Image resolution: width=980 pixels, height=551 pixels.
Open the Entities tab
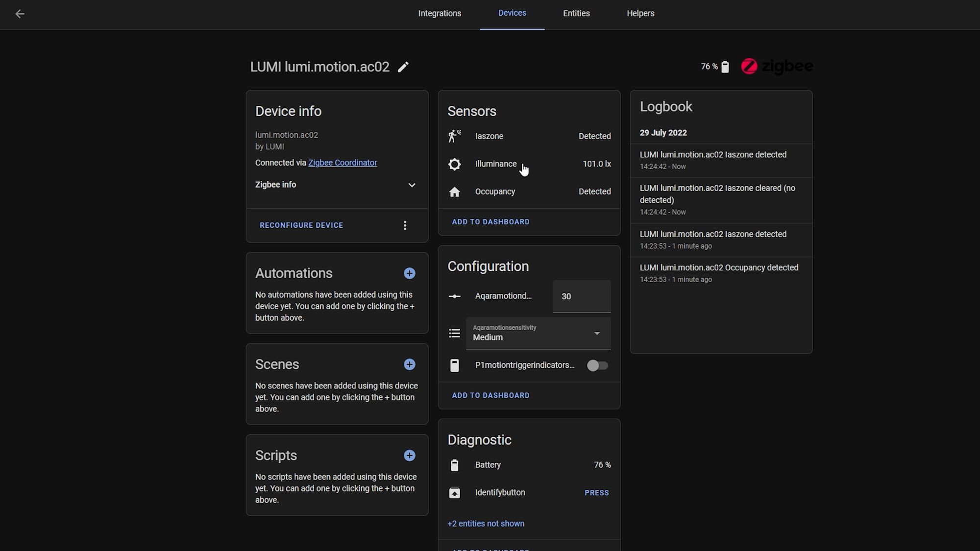click(x=576, y=14)
